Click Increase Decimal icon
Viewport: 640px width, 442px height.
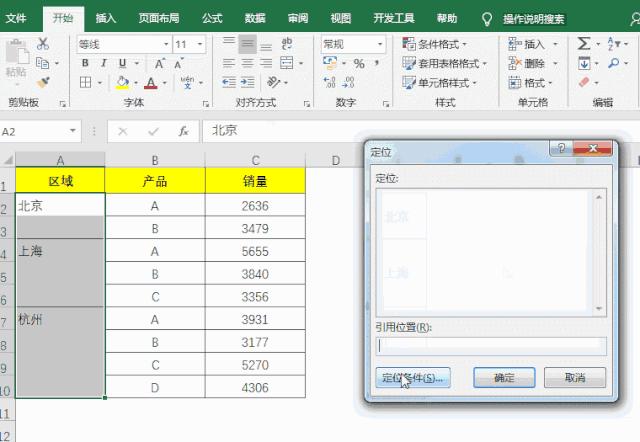point(329,83)
